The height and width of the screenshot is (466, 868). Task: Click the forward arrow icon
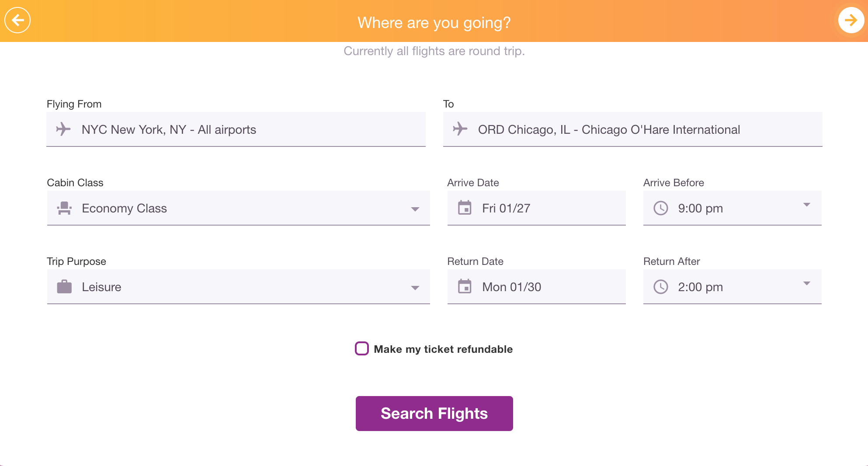[x=851, y=20]
